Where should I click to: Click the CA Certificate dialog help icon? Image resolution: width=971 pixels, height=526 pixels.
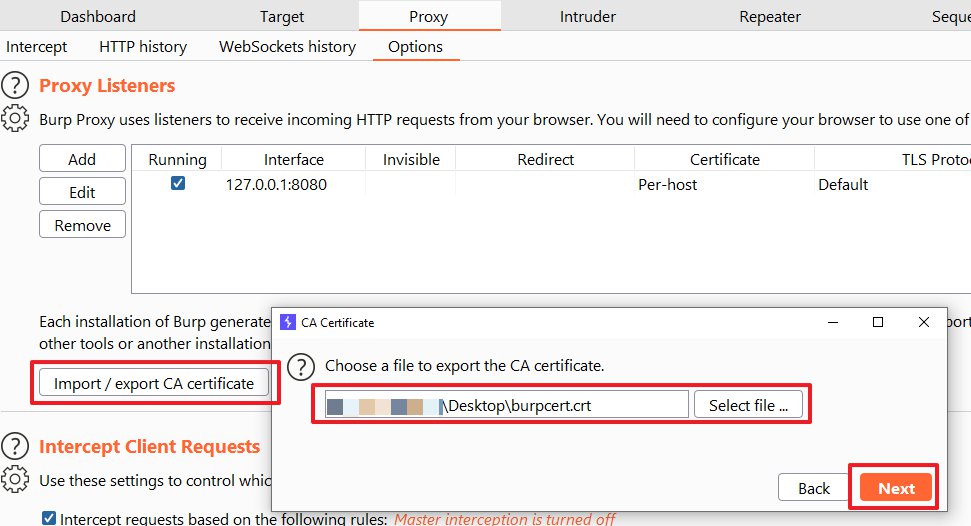(x=304, y=366)
